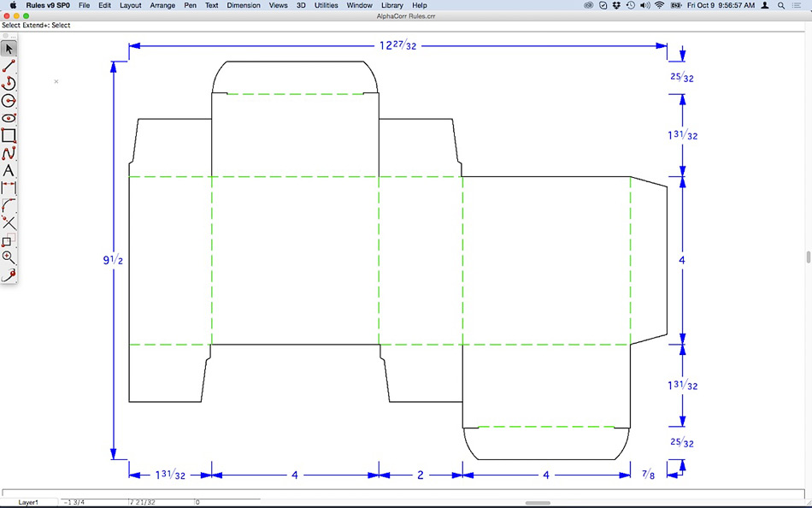The image size is (812, 508).
Task: Open the Library menu
Action: click(392, 5)
